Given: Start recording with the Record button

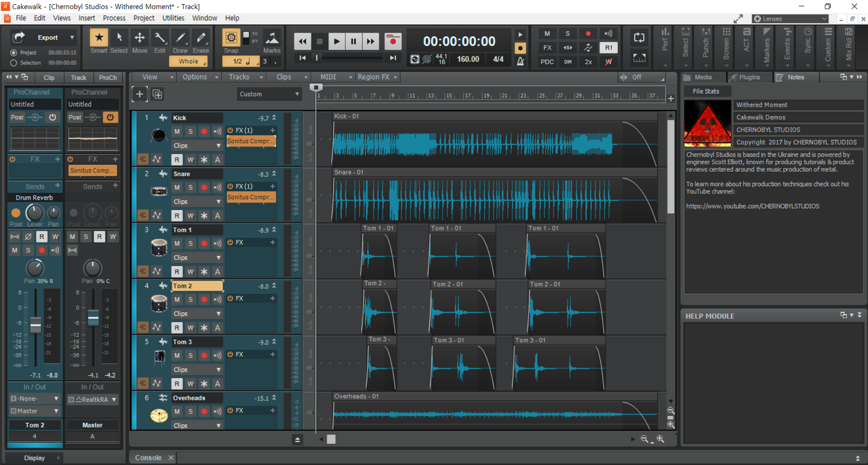Looking at the screenshot, I should [x=393, y=41].
